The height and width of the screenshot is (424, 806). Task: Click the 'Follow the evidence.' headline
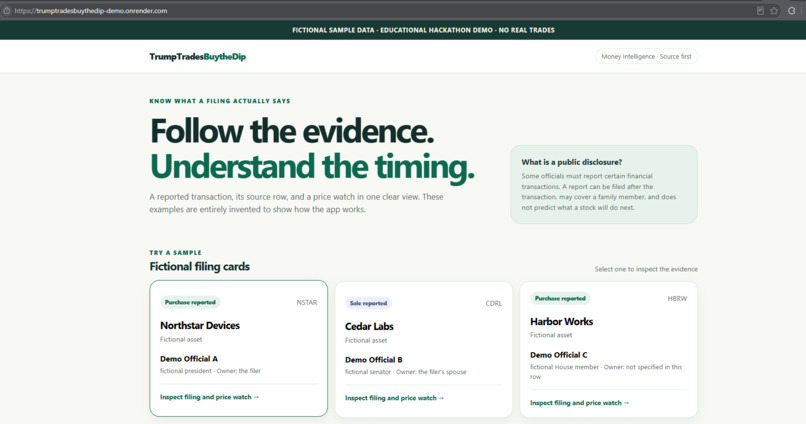pyautogui.click(x=292, y=131)
